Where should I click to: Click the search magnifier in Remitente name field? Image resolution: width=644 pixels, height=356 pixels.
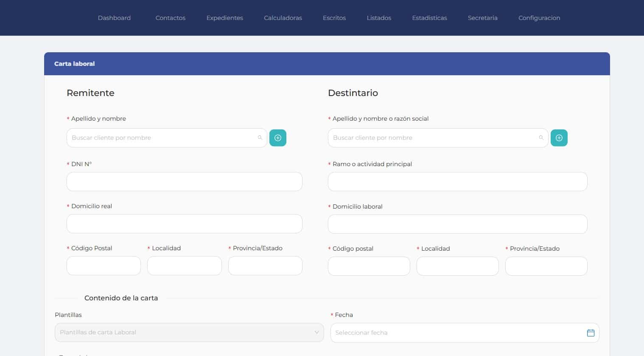(x=260, y=138)
